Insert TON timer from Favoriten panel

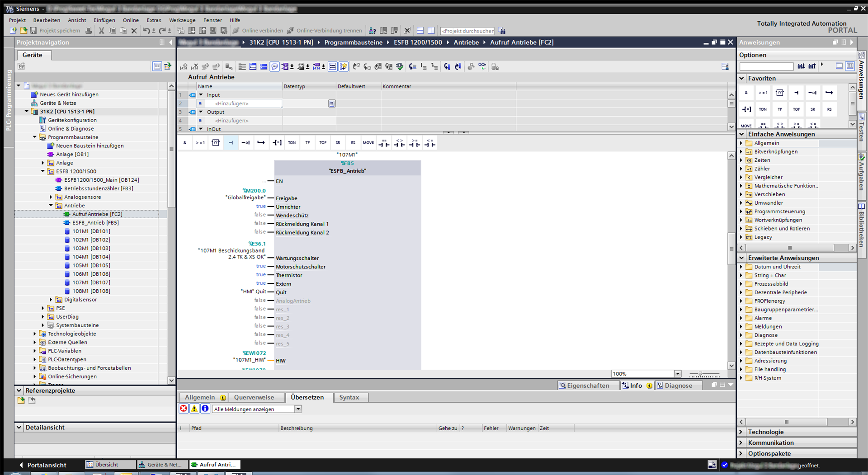click(763, 109)
